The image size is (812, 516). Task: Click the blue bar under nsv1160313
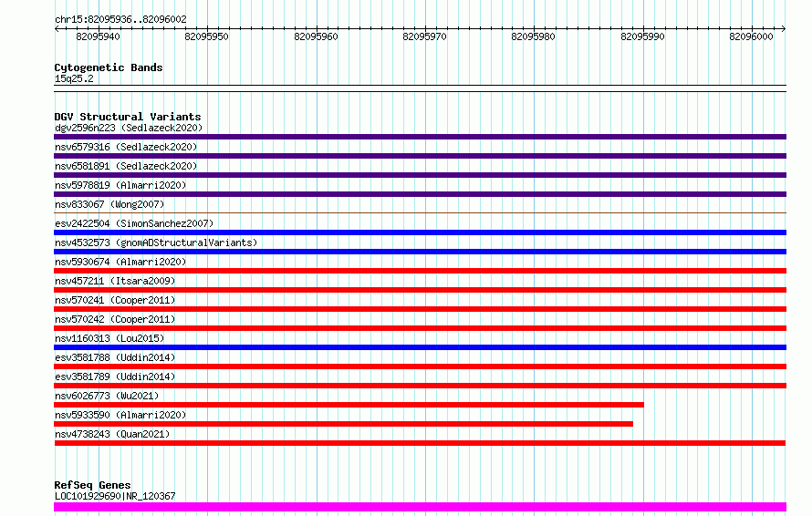(420, 347)
